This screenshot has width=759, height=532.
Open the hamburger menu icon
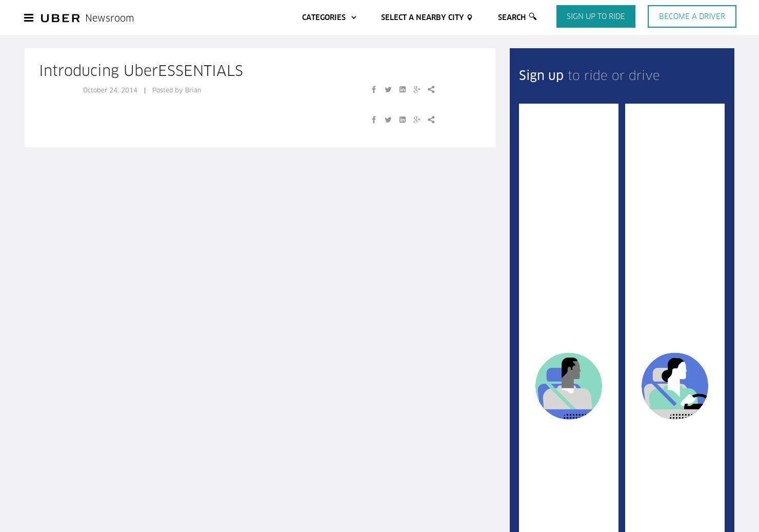pyautogui.click(x=29, y=18)
